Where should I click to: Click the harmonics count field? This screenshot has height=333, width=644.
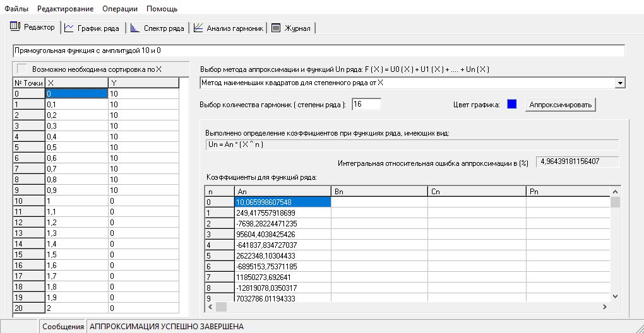(x=366, y=104)
